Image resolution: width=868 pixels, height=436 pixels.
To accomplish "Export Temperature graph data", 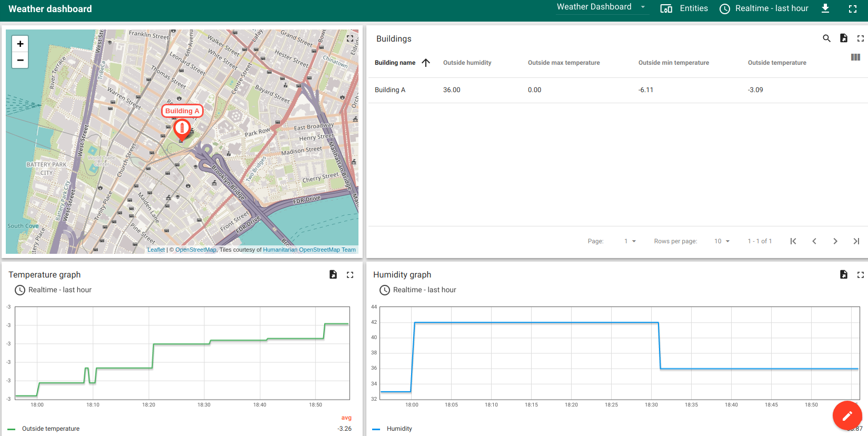I will (x=333, y=274).
